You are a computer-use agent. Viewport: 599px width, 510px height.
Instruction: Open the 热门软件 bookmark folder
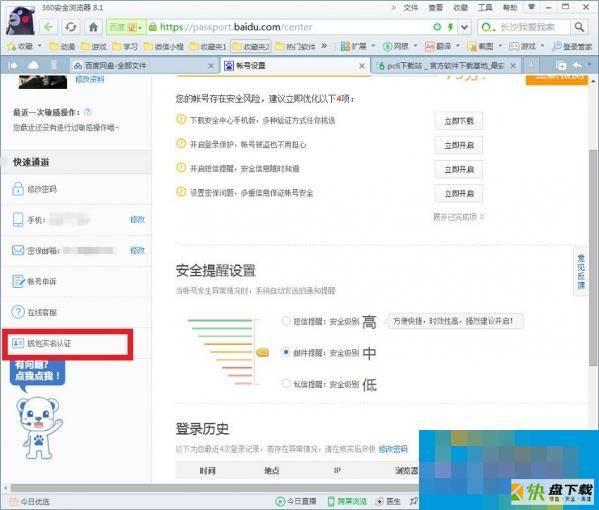pos(296,47)
